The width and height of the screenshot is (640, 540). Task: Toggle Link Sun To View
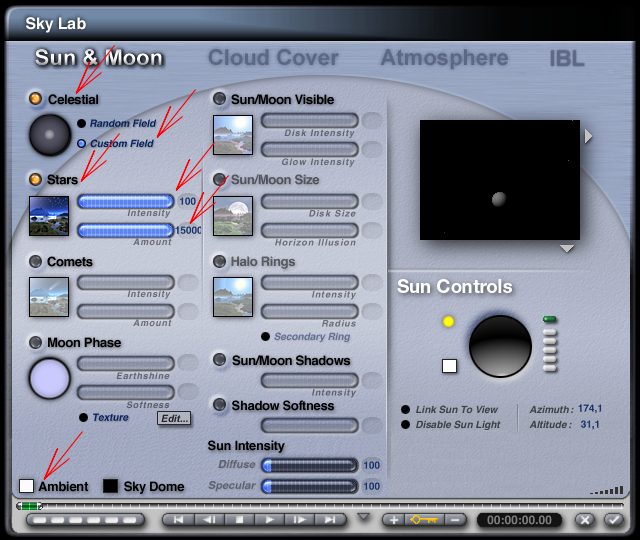tap(405, 409)
